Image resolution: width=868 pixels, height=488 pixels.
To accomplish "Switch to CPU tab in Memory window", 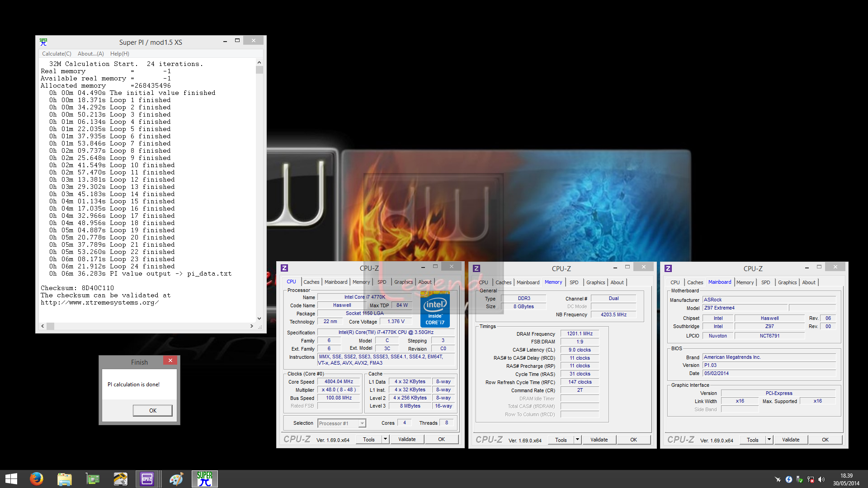I will coord(483,282).
